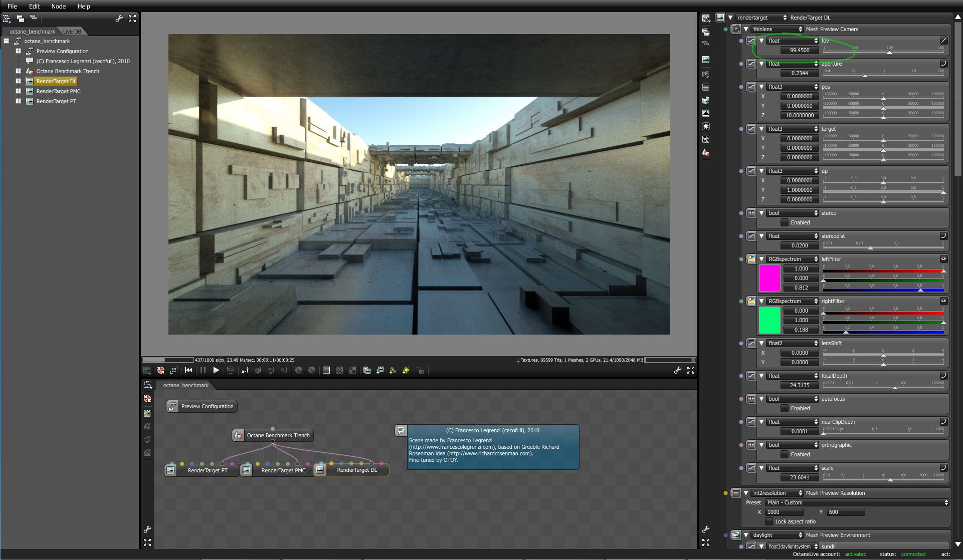Viewport: 963px width, 560px height.
Task: Switch to the Live DB tab
Action: tap(72, 32)
